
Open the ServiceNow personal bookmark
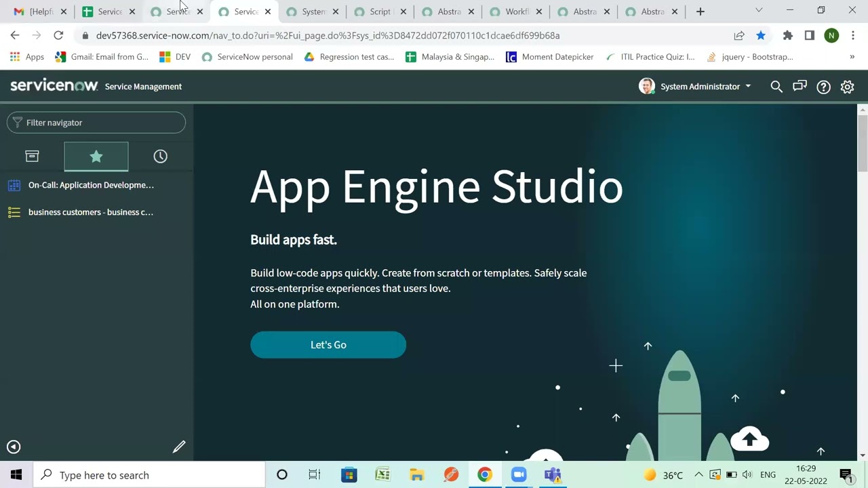(x=248, y=57)
